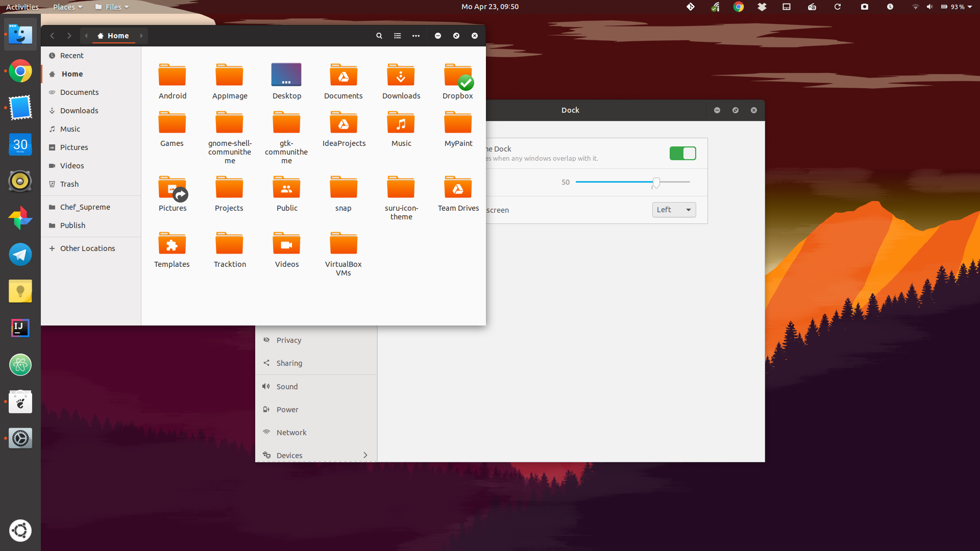This screenshot has width=980, height=551.
Task: Launch Google Photos from the dock
Action: pyautogui.click(x=20, y=218)
